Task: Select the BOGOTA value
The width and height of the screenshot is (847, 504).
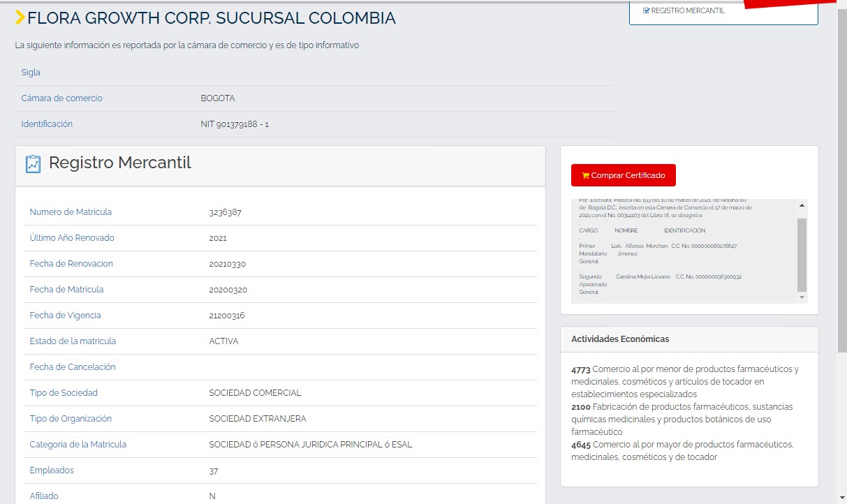Action: point(218,98)
